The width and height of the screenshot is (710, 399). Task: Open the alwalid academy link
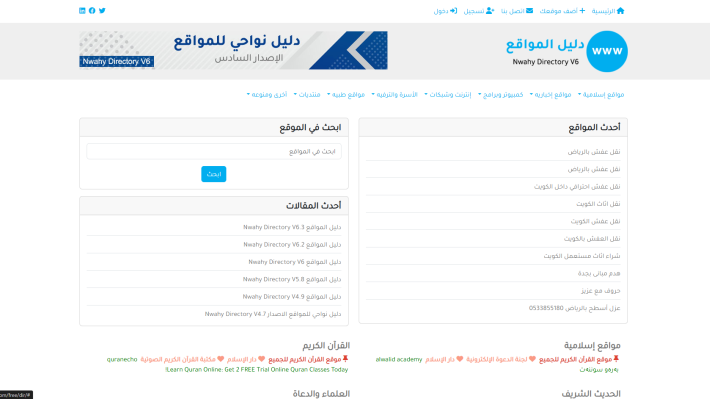pyautogui.click(x=399, y=359)
